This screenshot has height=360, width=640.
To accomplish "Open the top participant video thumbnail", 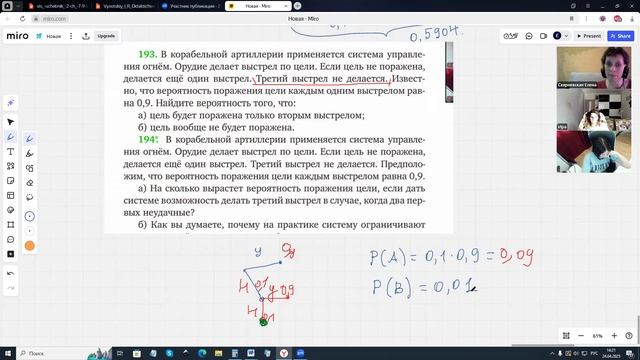I will [594, 67].
